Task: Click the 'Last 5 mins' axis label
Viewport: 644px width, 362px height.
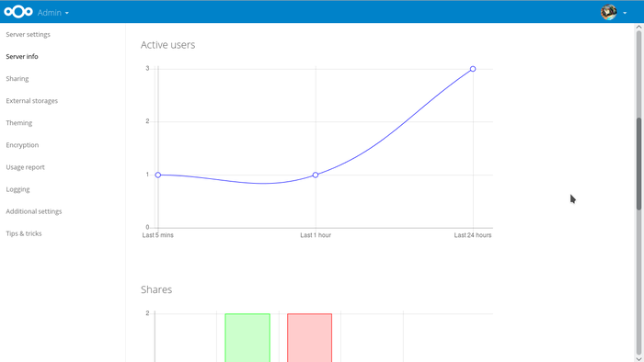Action: tap(157, 235)
